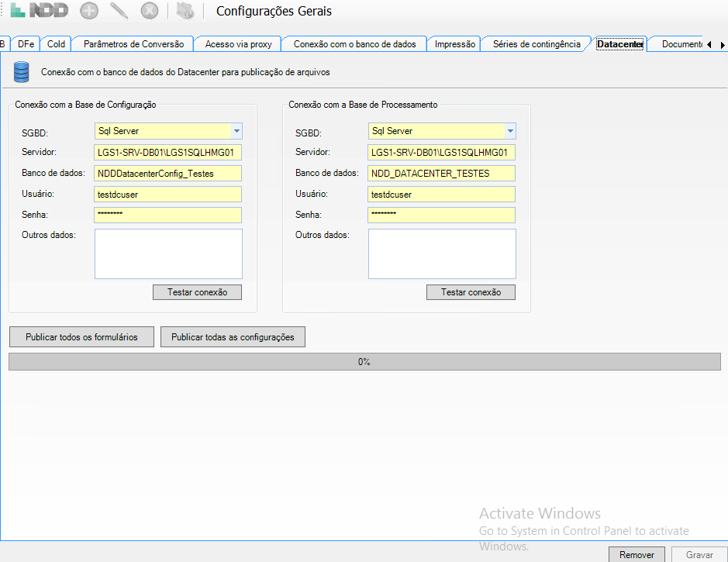The image size is (728, 562).
Task: Click the blue database icon
Action: [22, 73]
